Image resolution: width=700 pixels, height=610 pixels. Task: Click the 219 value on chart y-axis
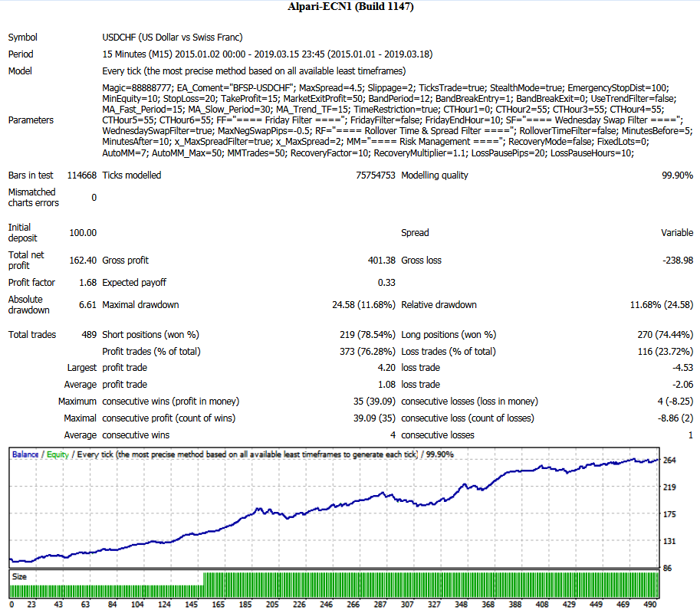point(669,487)
